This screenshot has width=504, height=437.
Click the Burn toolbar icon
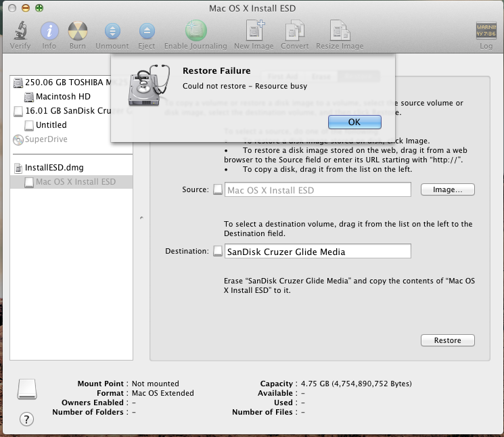78,35
